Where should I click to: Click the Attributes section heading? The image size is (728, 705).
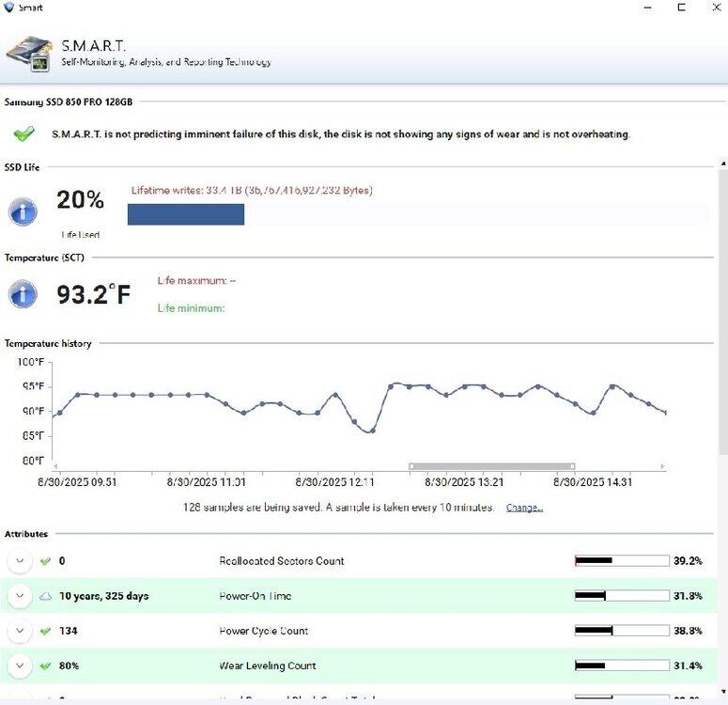tap(26, 534)
